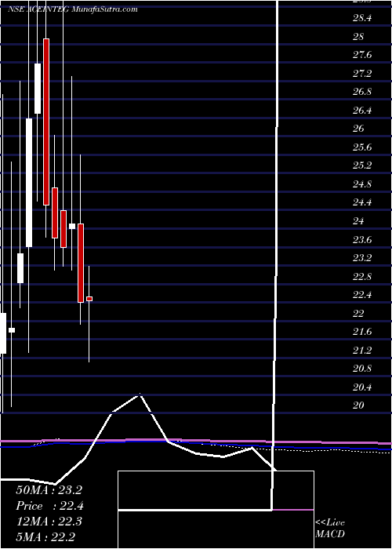Click the 22 price axis label
The height and width of the screenshot is (549, 392).
(358, 314)
